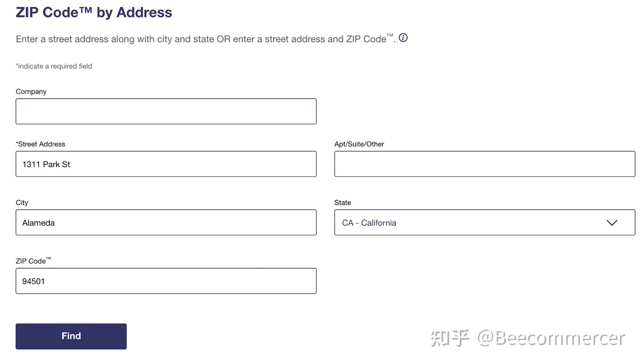Click the information icon after ZIP Code instructions

pos(403,38)
